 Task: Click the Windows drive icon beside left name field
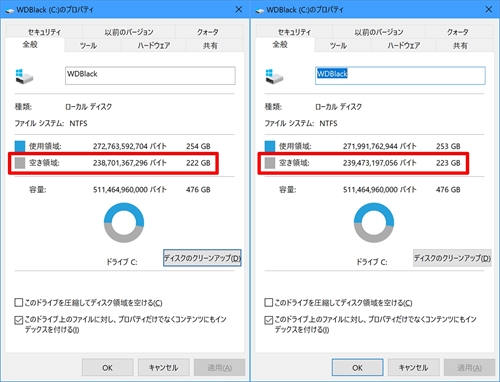[x=24, y=76]
